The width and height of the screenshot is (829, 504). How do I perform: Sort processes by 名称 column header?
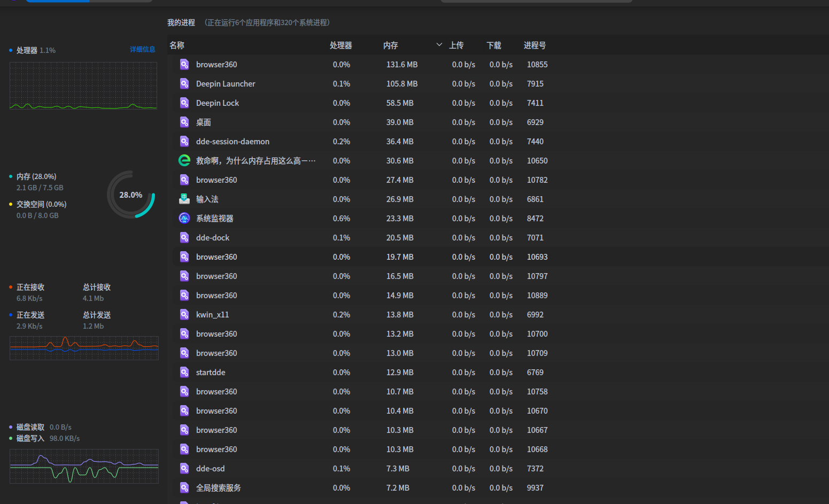pyautogui.click(x=177, y=45)
